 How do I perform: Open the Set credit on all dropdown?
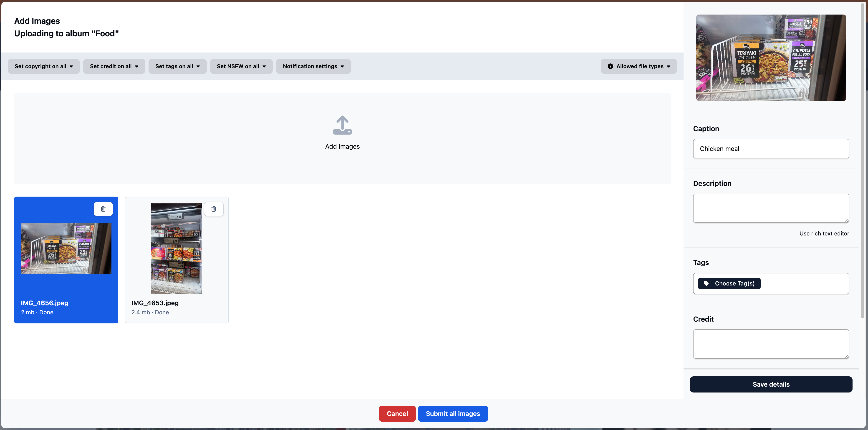pyautogui.click(x=114, y=66)
